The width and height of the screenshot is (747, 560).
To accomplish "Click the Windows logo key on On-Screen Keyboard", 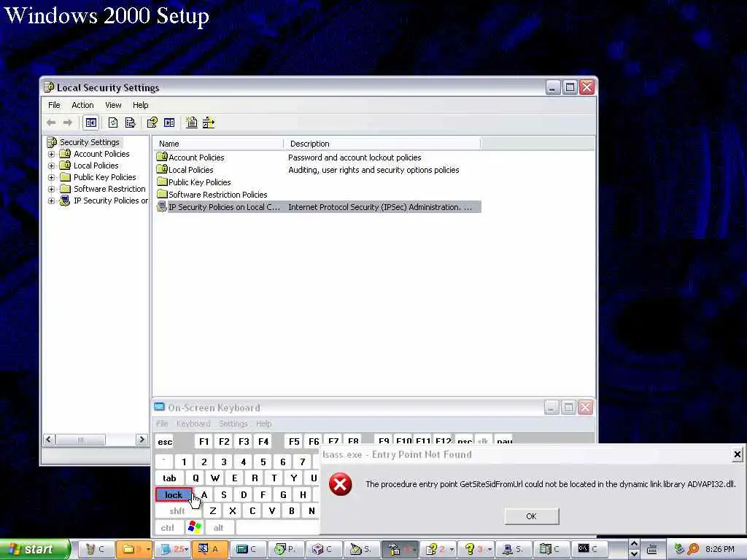I will coord(195,527).
